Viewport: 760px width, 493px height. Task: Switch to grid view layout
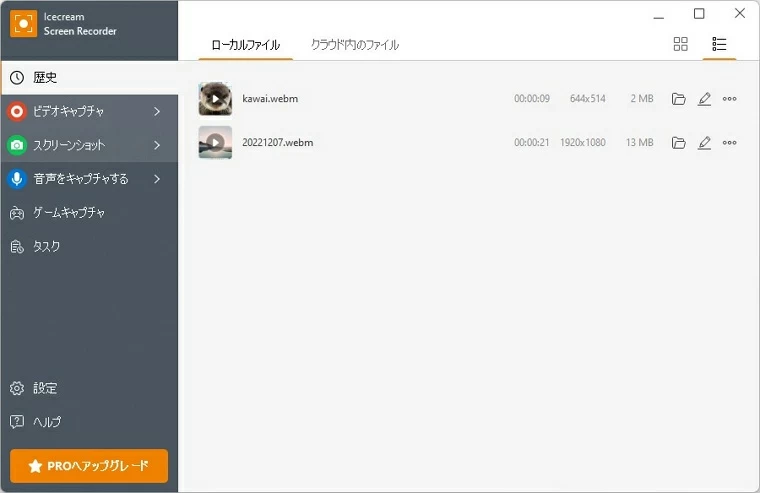pyautogui.click(x=681, y=44)
